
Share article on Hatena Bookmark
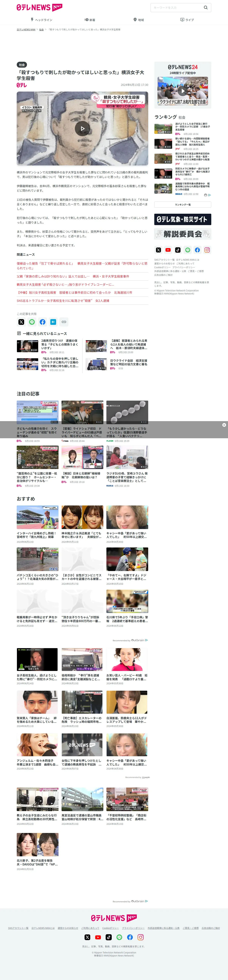coord(53,322)
